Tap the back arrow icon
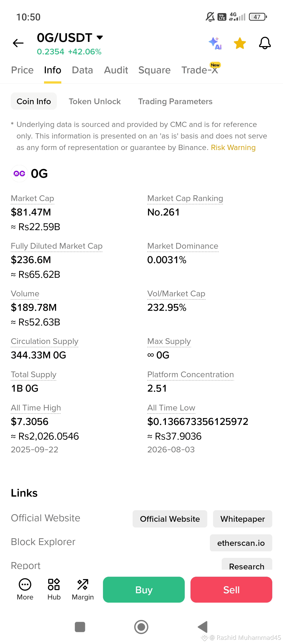 (18, 43)
